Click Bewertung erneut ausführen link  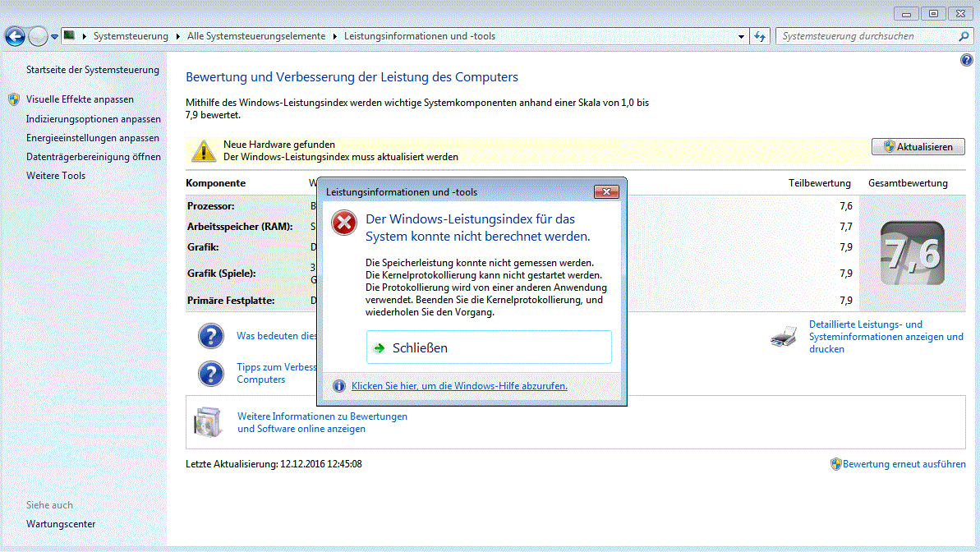pos(904,464)
